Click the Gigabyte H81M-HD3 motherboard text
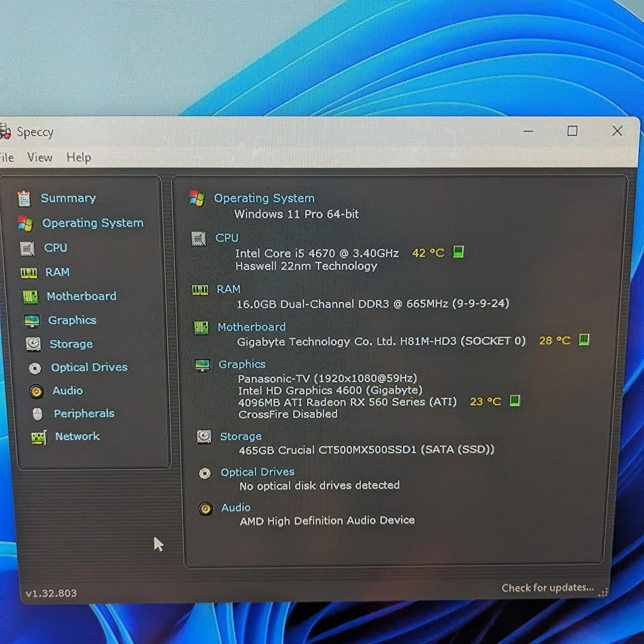This screenshot has width=644, height=644. coord(381,341)
